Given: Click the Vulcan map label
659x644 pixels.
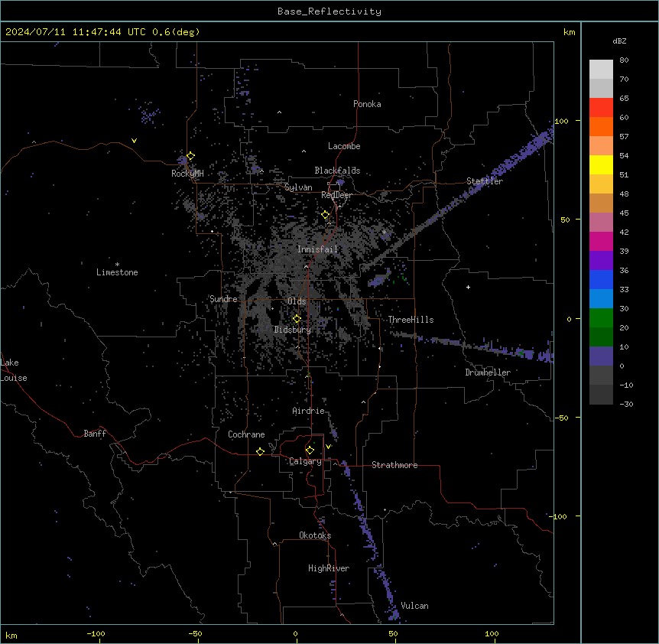Looking at the screenshot, I should [x=415, y=606].
